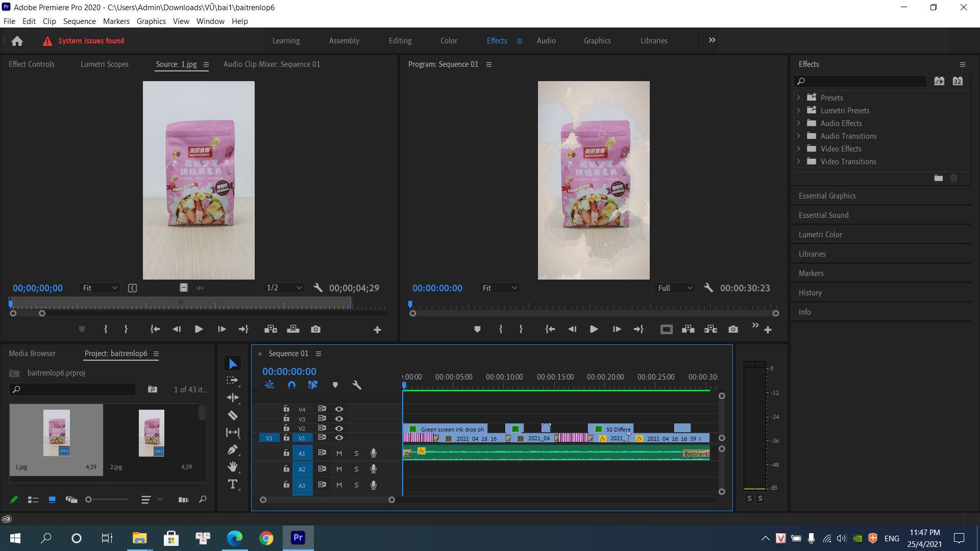This screenshot has width=980, height=551.
Task: Toggle lock on track A3
Action: pyautogui.click(x=286, y=485)
